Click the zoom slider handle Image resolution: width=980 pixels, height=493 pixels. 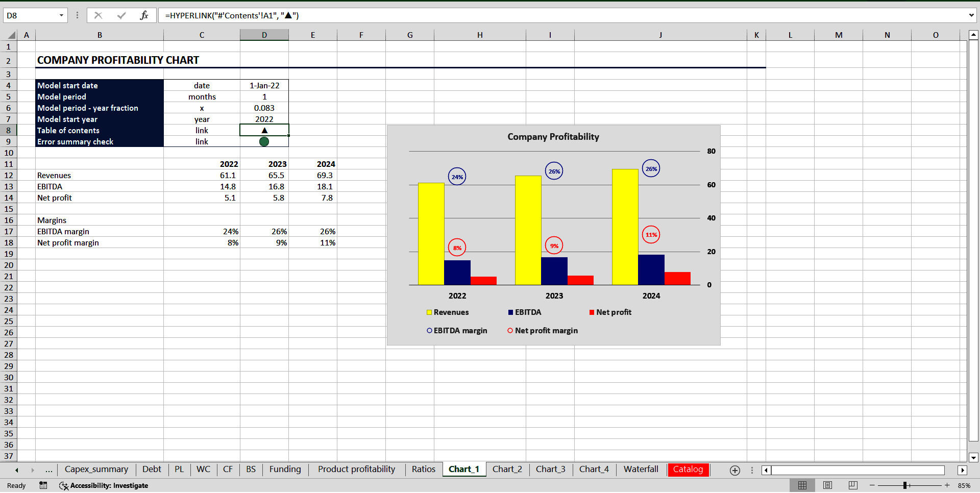(x=904, y=485)
